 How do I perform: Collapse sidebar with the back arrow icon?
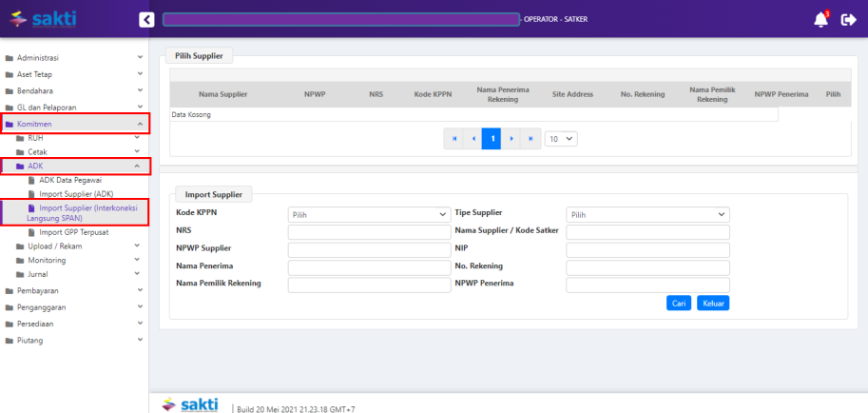(145, 19)
